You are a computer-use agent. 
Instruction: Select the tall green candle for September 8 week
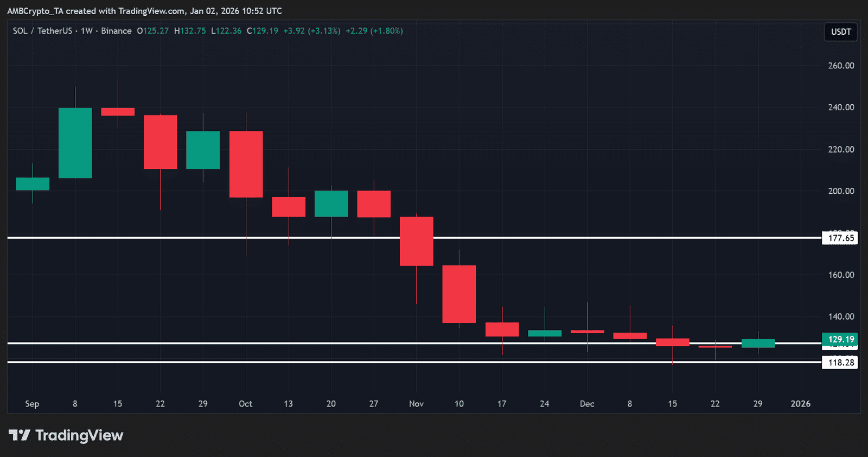click(75, 143)
